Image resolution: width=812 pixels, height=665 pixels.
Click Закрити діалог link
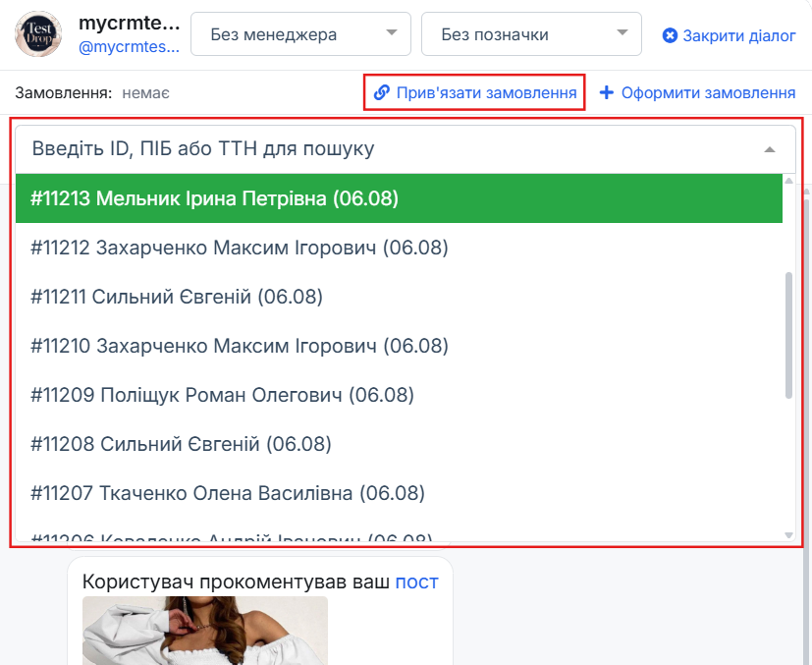738,35
